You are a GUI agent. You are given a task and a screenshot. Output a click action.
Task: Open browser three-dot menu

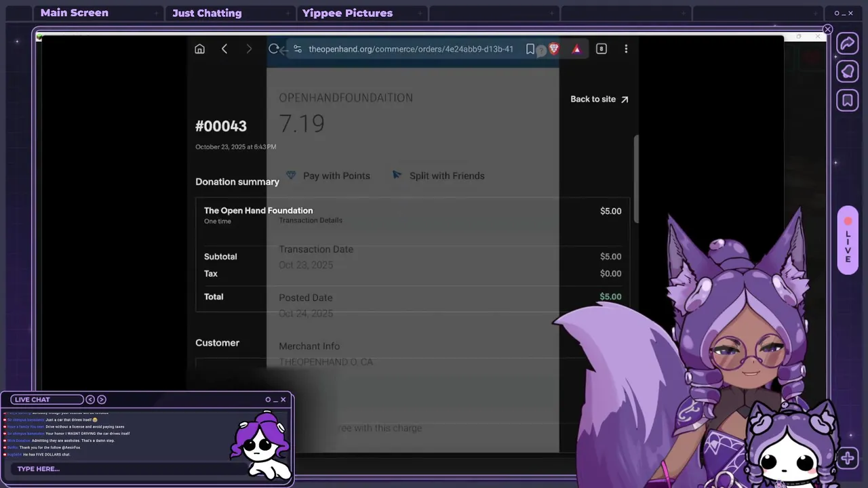tap(626, 49)
